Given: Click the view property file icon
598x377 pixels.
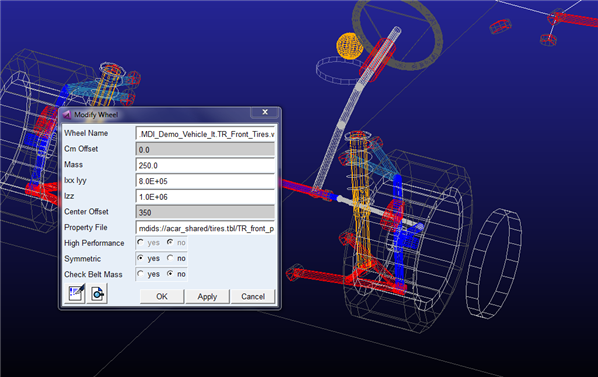Looking at the screenshot, I should (x=97, y=293).
